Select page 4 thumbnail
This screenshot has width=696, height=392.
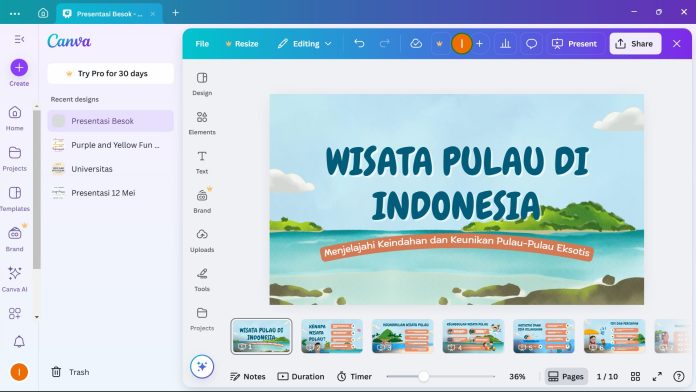pyautogui.click(x=473, y=336)
